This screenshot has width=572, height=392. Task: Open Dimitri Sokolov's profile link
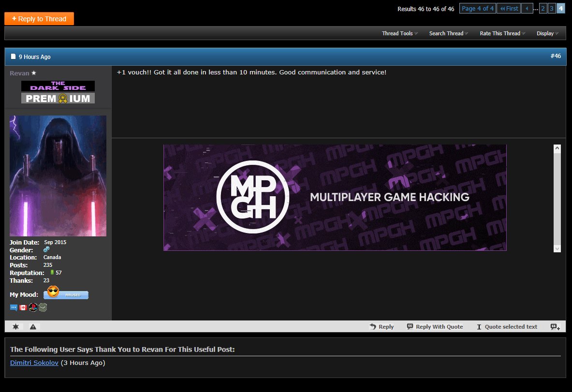point(34,363)
